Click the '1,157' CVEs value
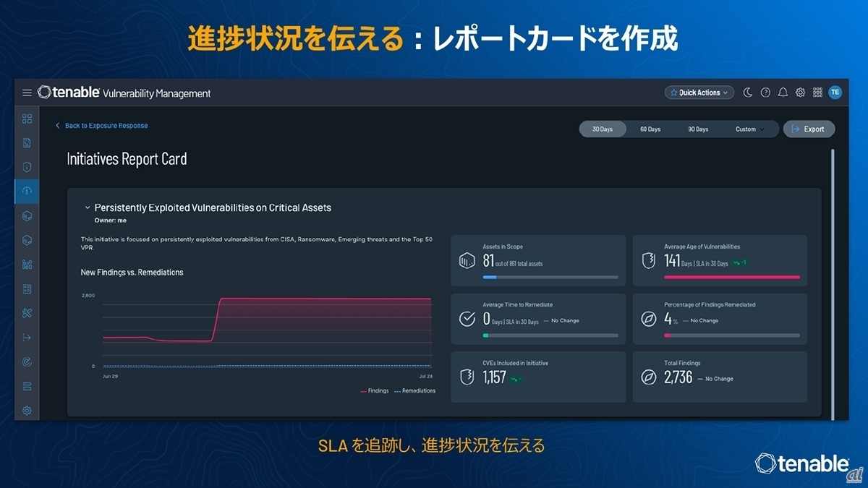 pyautogui.click(x=494, y=377)
